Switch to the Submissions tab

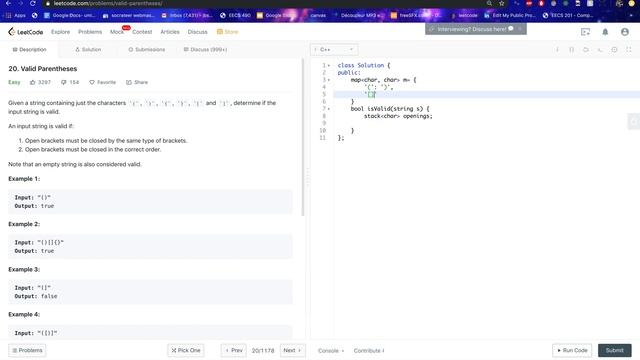click(x=147, y=49)
